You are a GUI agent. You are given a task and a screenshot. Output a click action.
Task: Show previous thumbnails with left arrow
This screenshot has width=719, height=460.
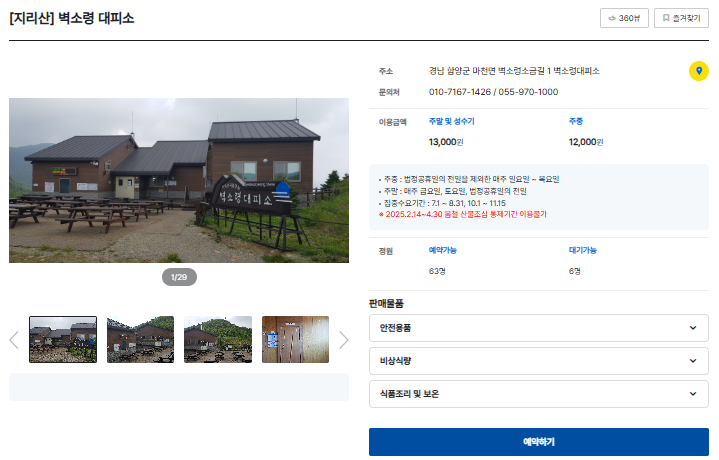14,340
